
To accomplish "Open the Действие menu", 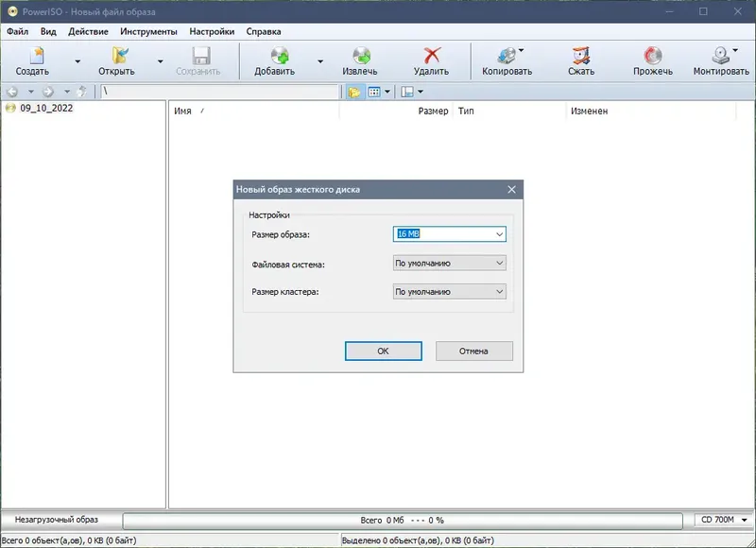I will pos(88,32).
